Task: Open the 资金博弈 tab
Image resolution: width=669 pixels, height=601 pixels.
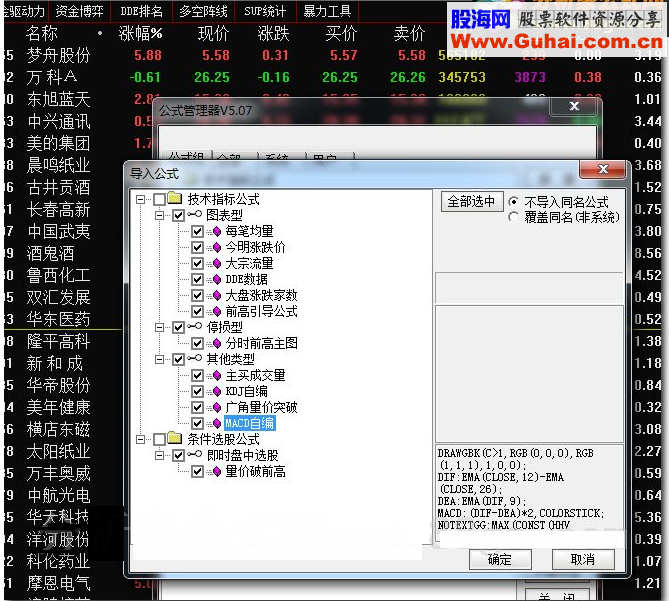Action: 79,11
